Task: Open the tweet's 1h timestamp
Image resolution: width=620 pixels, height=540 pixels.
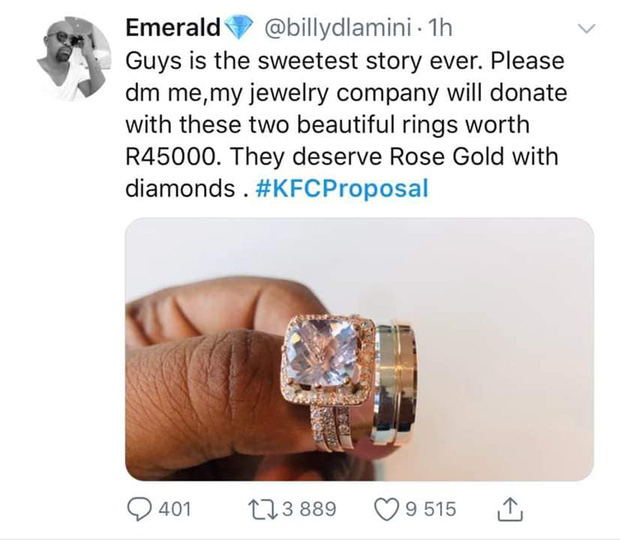Action: click(x=440, y=30)
